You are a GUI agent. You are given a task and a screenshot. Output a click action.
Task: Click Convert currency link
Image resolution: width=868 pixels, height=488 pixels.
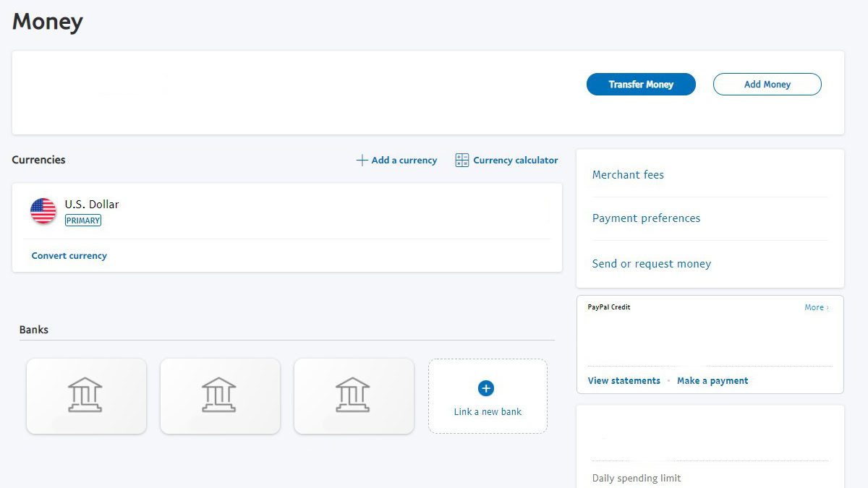69,256
